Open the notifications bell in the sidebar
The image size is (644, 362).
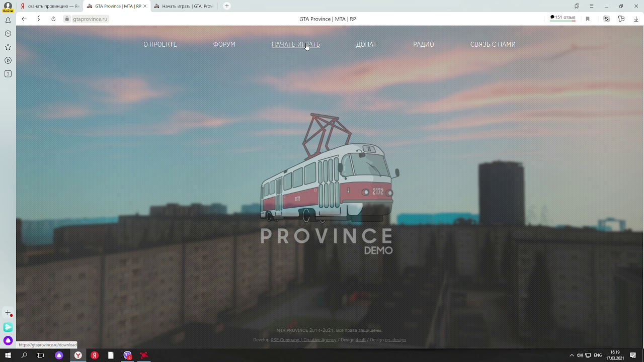click(x=8, y=20)
